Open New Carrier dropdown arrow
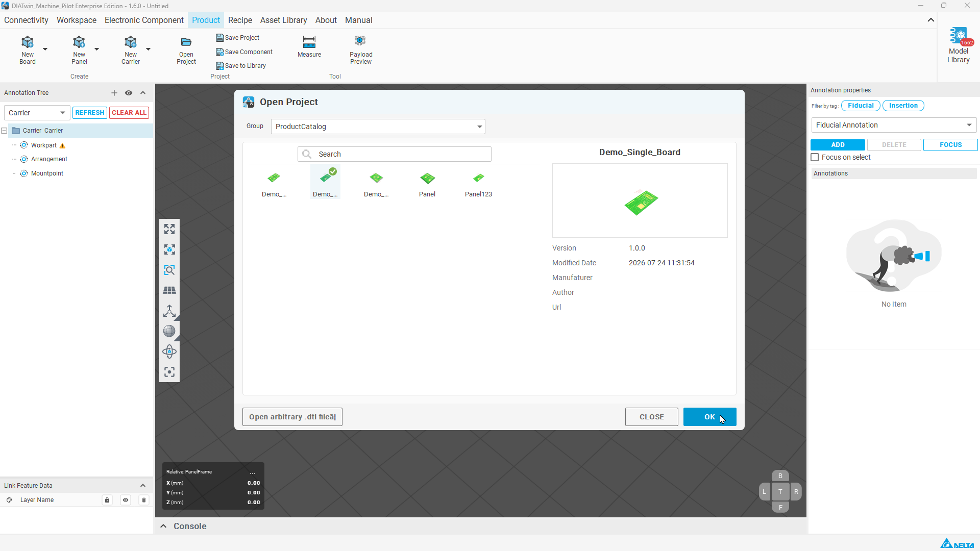This screenshot has width=980, height=551. (149, 49)
